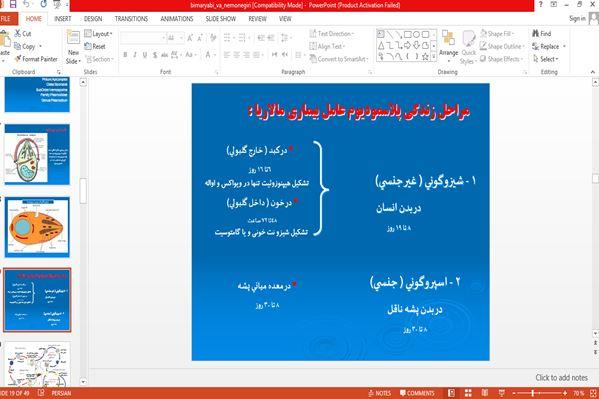Open Shape Effects dropdown

(x=502, y=59)
